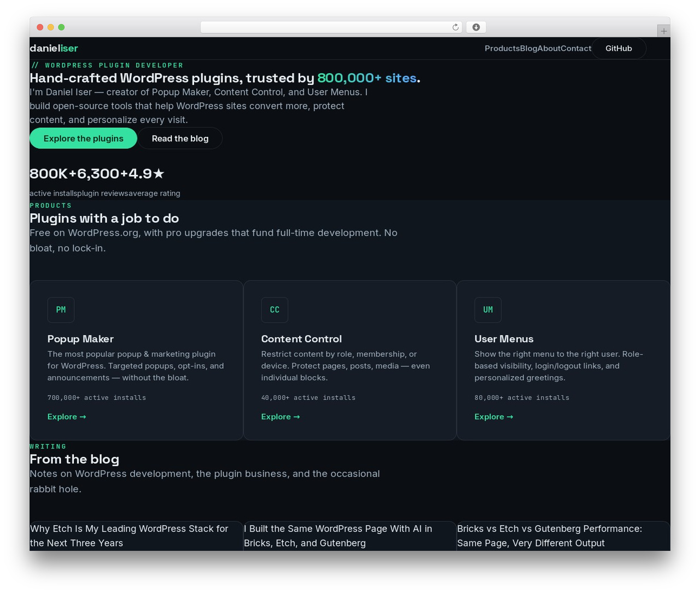Image resolution: width=700 pixels, height=593 pixels.
Task: Go to the danieliser site logo
Action: (54, 48)
